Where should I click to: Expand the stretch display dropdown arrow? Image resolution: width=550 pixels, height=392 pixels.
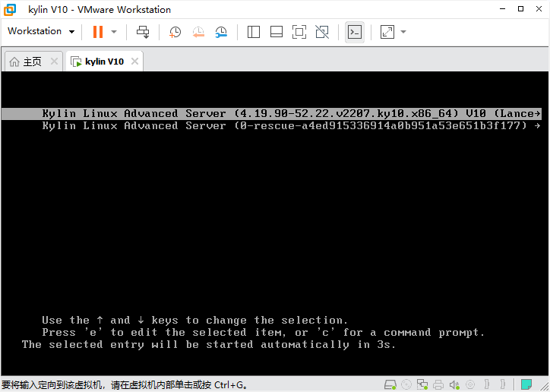tap(403, 32)
